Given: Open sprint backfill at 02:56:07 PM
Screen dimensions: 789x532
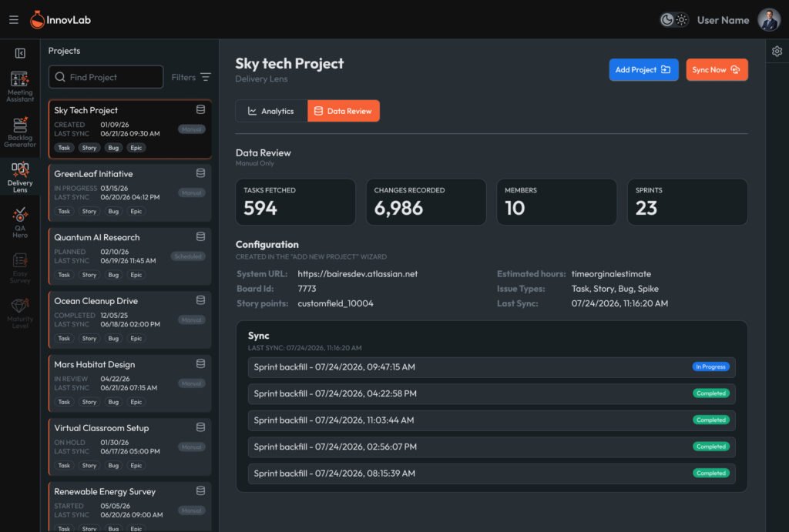Looking at the screenshot, I should (492, 447).
